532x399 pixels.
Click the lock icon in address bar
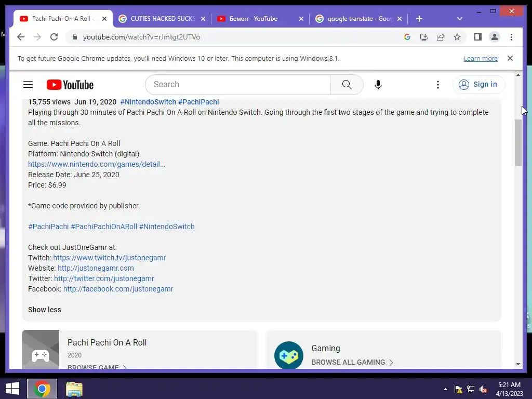[x=75, y=37]
